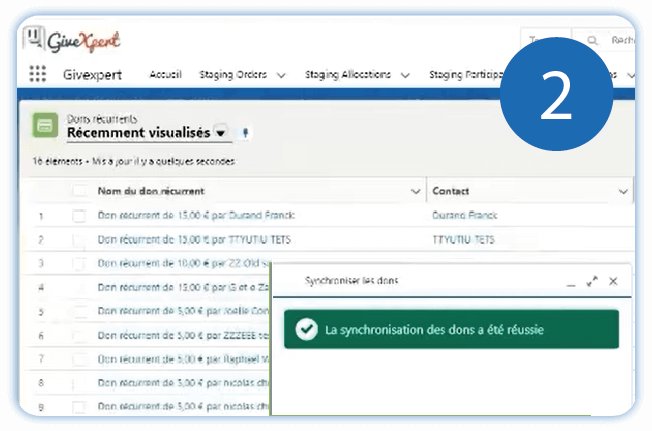Sort by Contact column header
Image resolution: width=652 pixels, height=431 pixels.
[x=450, y=191]
